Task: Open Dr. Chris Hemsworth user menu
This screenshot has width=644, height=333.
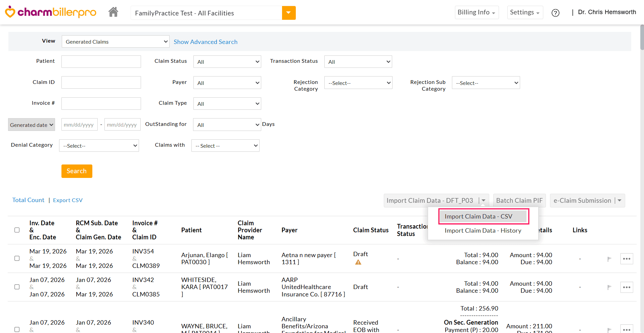Action: click(607, 12)
